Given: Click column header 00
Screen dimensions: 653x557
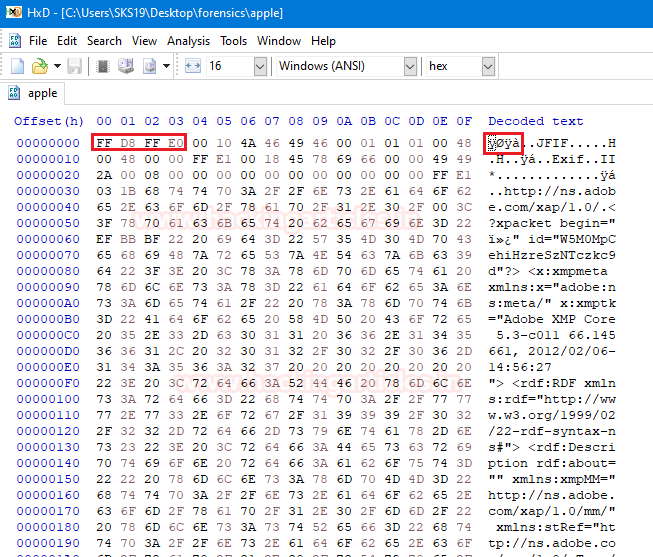Looking at the screenshot, I should coord(104,121).
